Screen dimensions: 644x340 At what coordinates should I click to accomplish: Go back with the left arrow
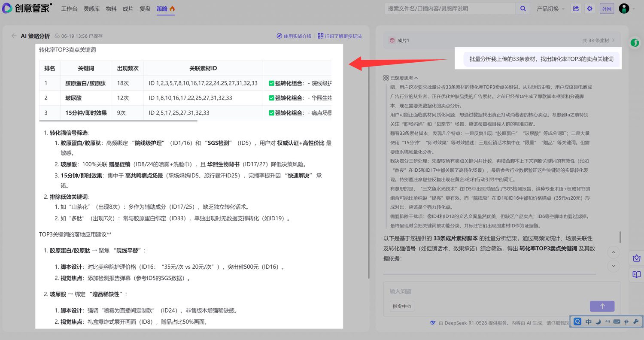(x=14, y=36)
